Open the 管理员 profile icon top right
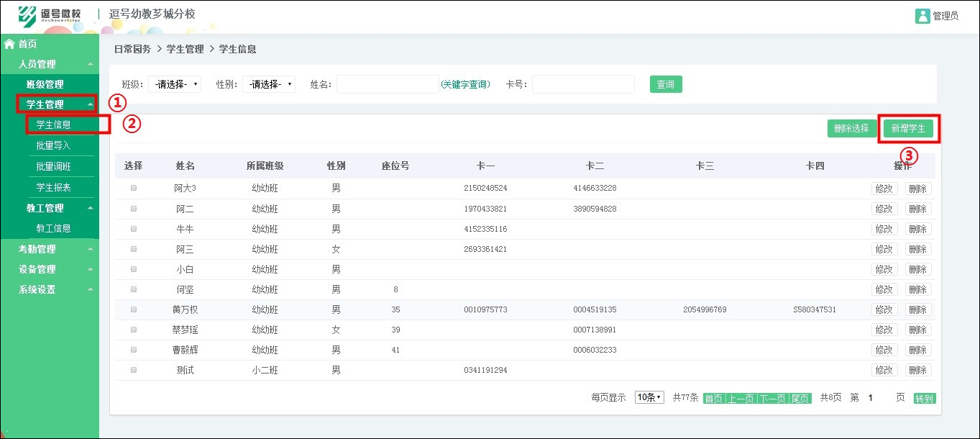This screenshot has height=439, width=980. pyautogui.click(x=924, y=14)
